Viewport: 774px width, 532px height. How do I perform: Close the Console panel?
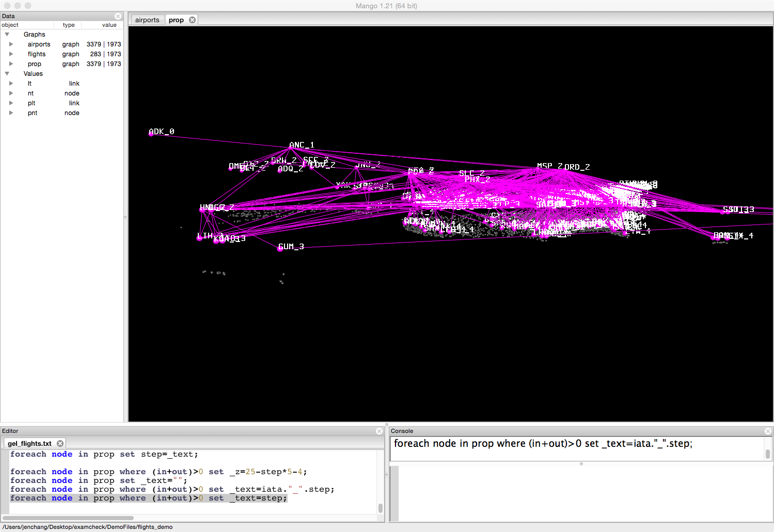[767, 431]
